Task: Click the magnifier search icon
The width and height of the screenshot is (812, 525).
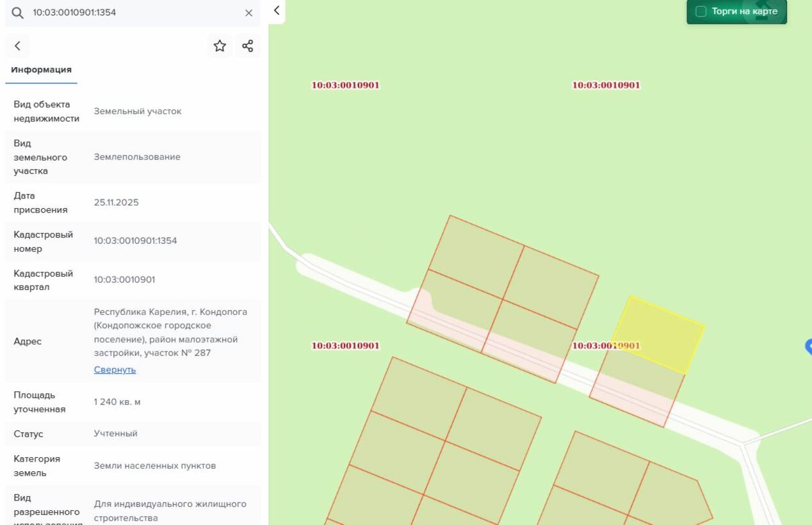Action: point(17,13)
